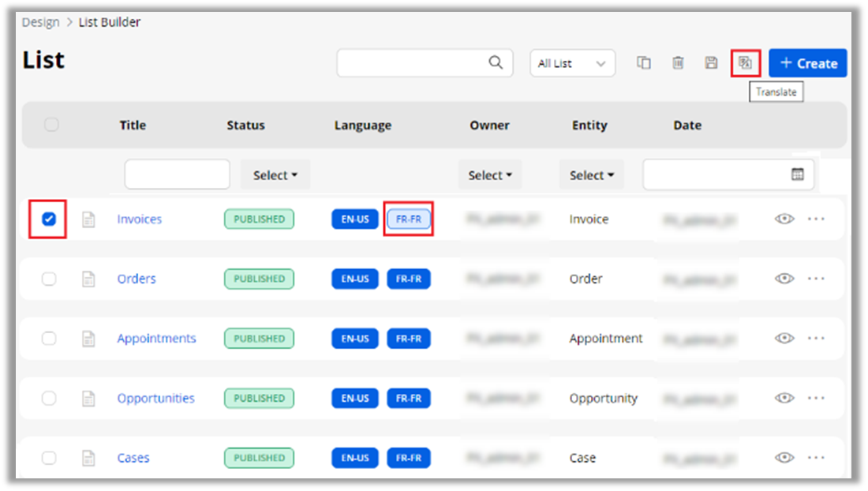Screen dimensions: 868x491
Task: Click the copy/duplicate list icon
Action: point(644,63)
